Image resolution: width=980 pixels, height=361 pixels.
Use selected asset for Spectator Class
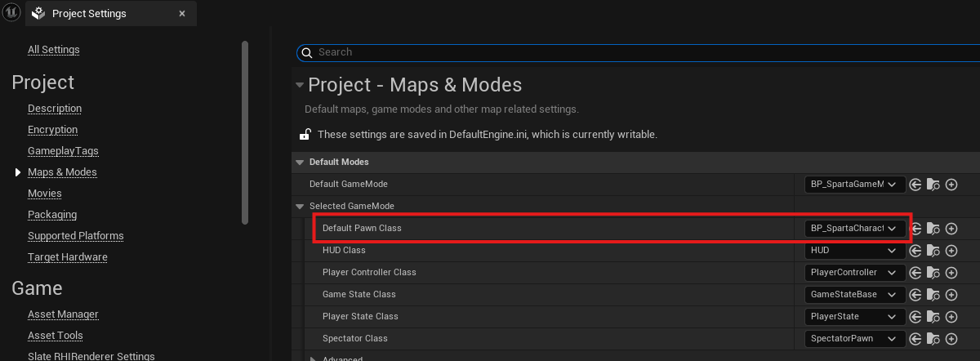pyautogui.click(x=915, y=339)
